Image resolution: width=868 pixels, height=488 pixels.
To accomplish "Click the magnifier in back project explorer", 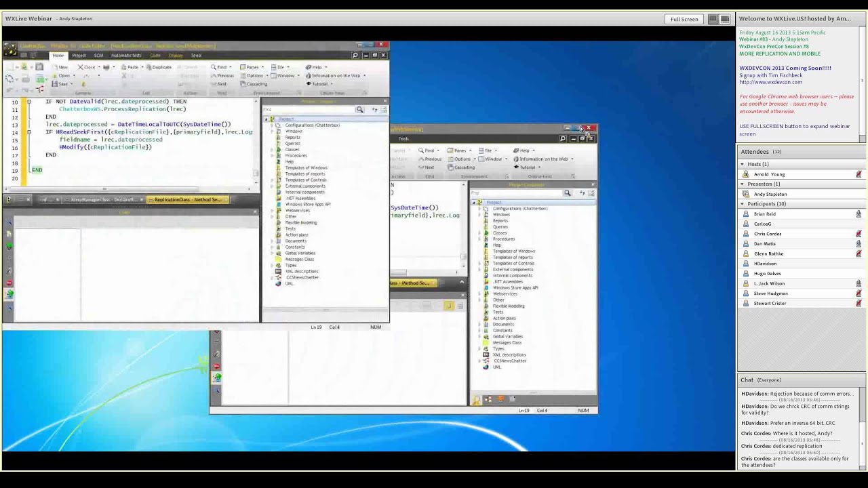I will [x=568, y=192].
